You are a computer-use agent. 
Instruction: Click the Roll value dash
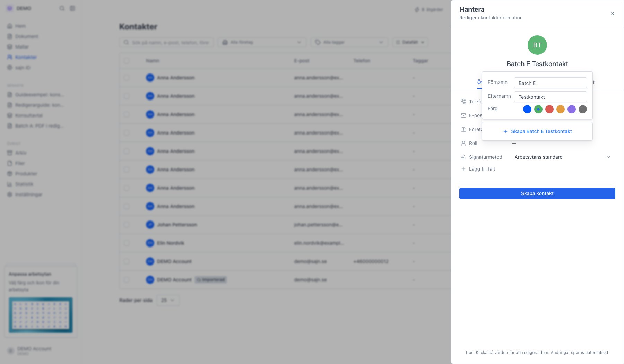[514, 143]
